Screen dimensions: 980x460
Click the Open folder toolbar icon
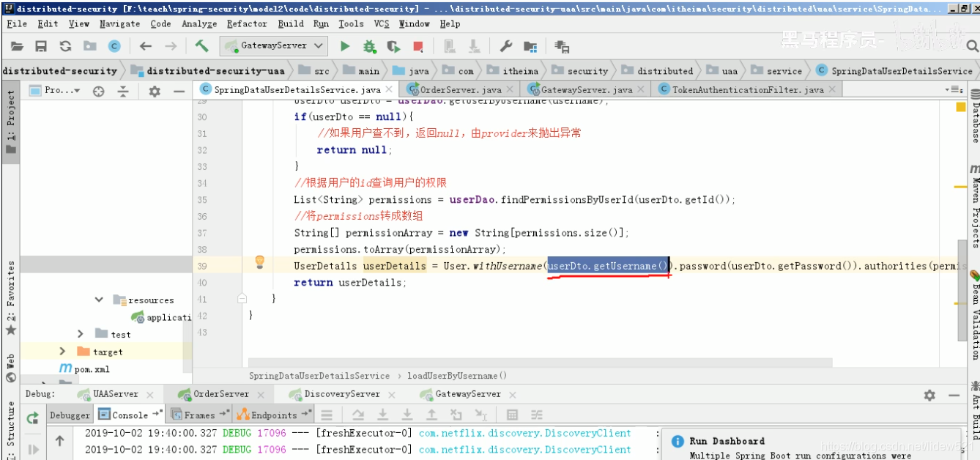(17, 46)
